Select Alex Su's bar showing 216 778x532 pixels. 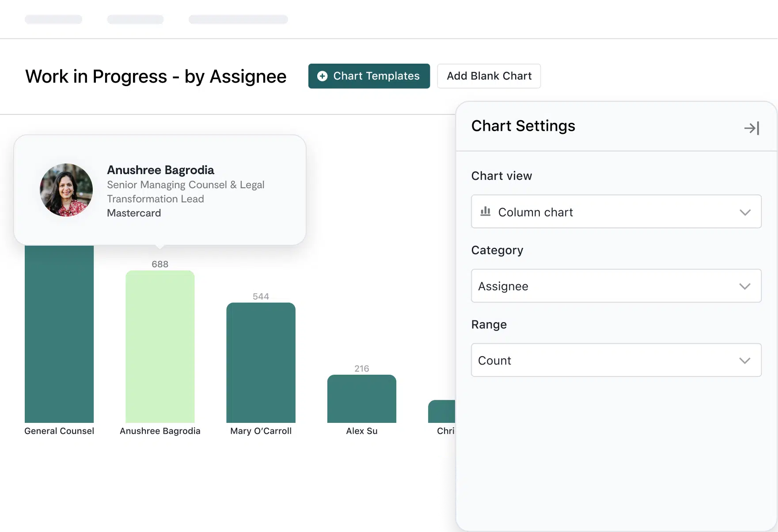361,398
